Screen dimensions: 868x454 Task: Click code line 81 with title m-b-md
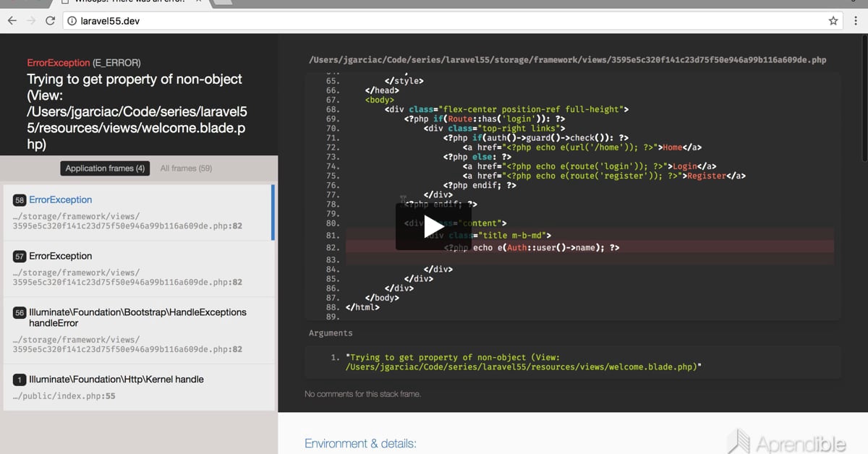pos(590,235)
